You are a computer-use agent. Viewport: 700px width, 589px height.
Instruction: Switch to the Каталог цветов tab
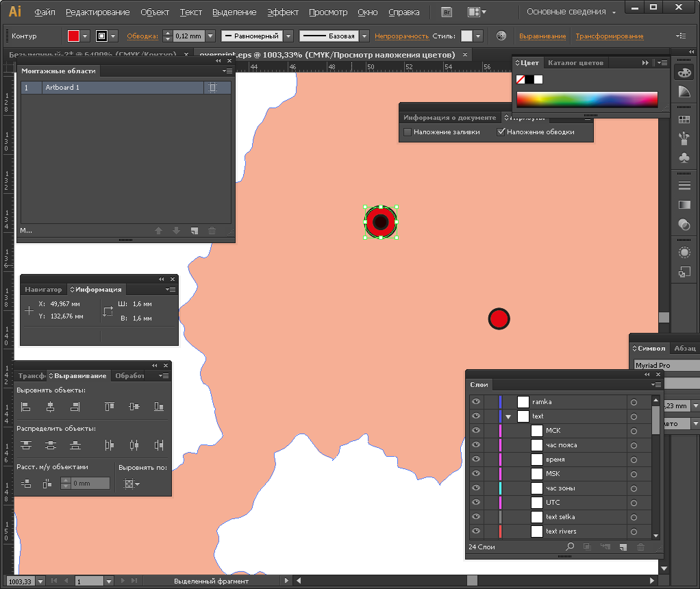coord(575,62)
